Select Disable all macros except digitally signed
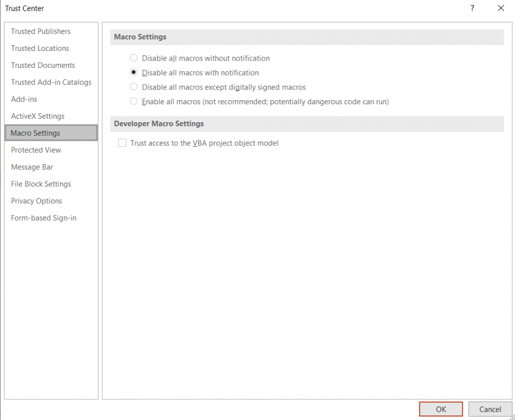 coord(133,87)
